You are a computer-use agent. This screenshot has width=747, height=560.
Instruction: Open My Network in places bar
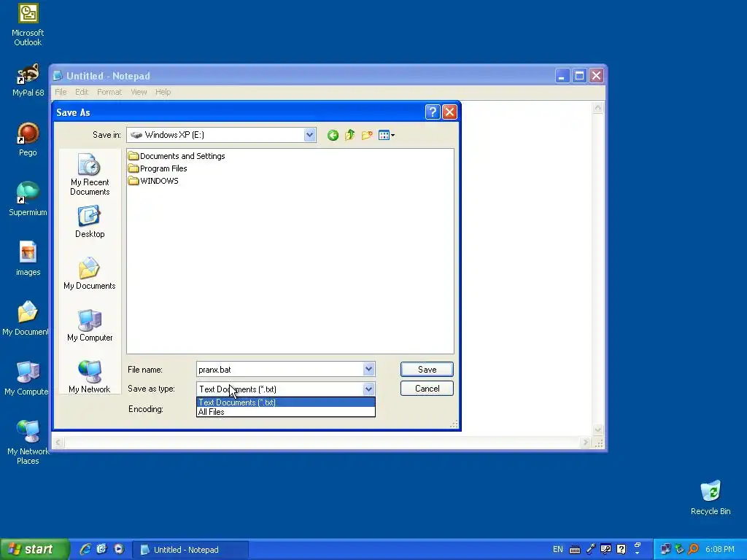90,377
